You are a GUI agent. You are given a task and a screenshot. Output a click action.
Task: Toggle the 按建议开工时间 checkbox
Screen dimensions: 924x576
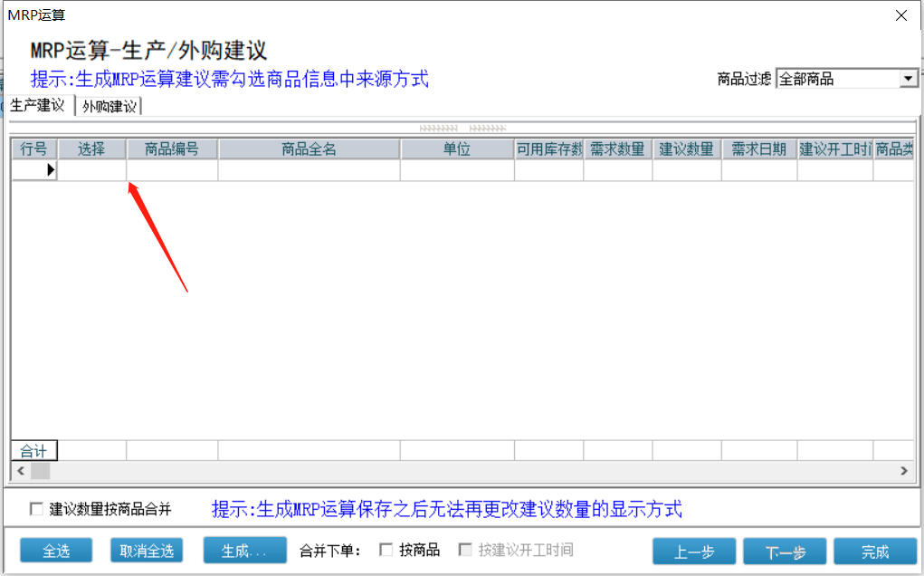[465, 550]
